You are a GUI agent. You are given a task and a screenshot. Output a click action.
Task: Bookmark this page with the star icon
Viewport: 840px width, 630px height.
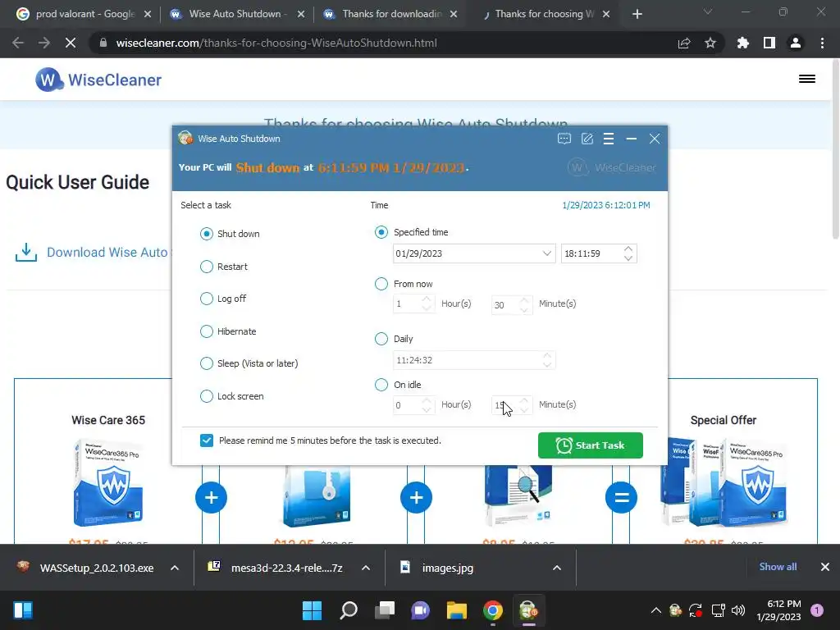point(710,43)
